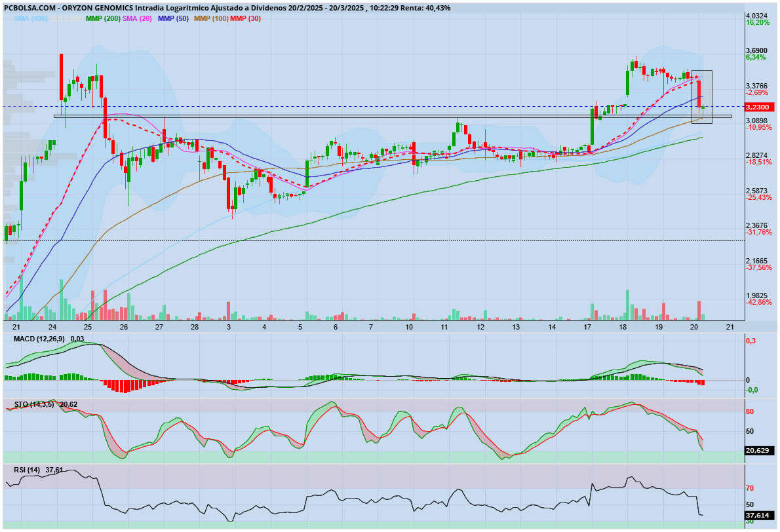Click the RSI (14) indicator label

click(x=27, y=470)
